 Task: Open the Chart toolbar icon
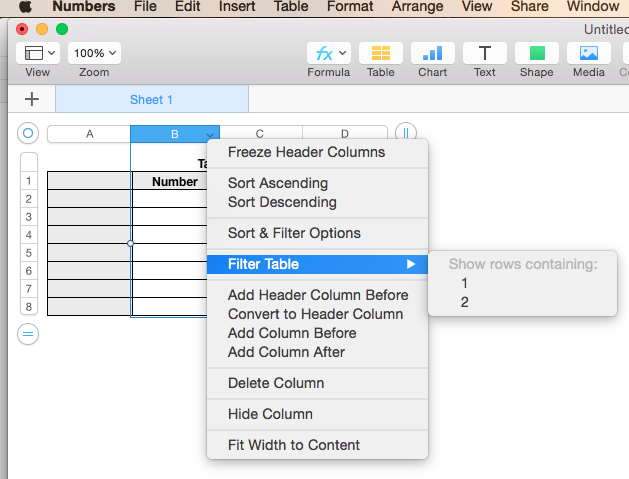432,53
